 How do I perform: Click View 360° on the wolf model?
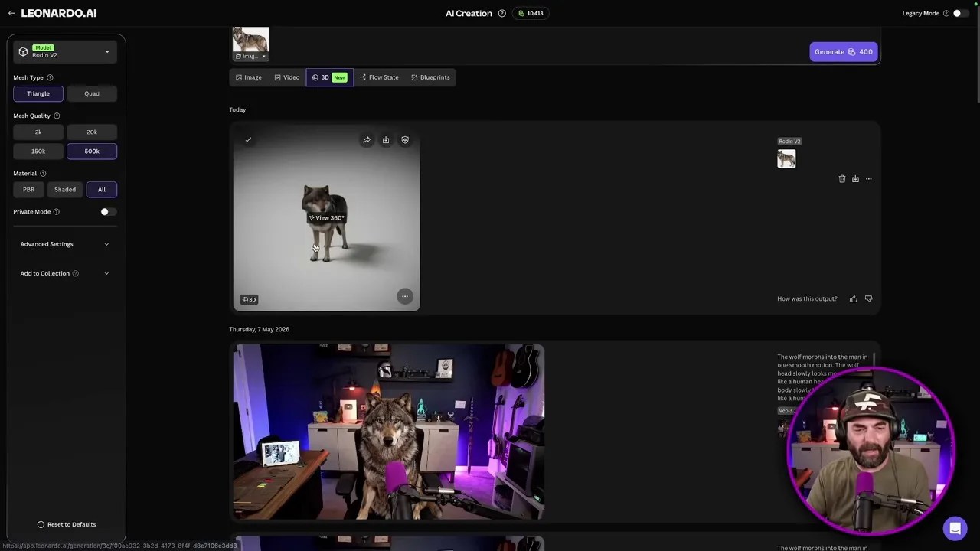point(327,217)
